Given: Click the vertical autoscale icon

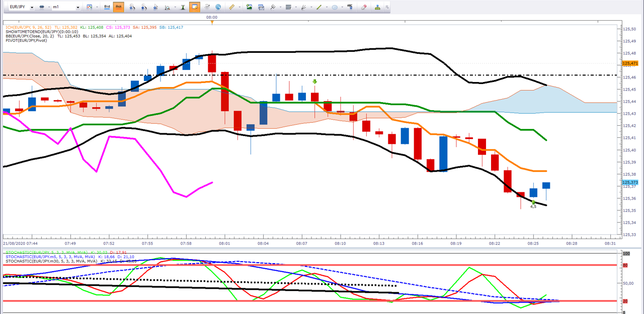Looking at the screenshot, I should [x=183, y=7].
